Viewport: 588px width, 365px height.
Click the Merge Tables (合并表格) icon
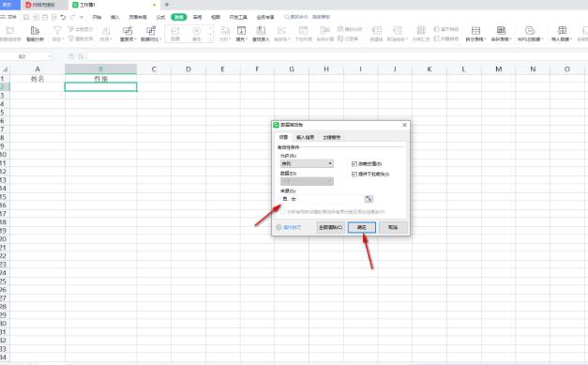(x=501, y=30)
